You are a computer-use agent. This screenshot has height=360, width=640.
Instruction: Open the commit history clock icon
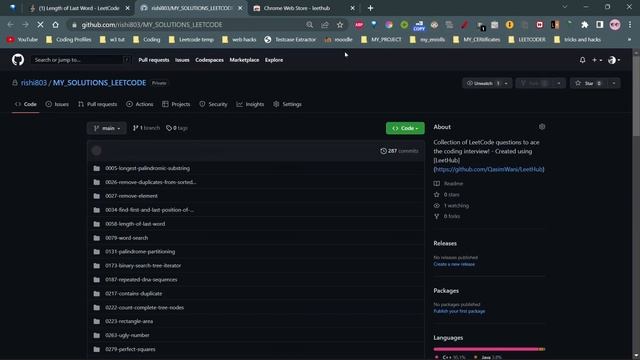383,151
